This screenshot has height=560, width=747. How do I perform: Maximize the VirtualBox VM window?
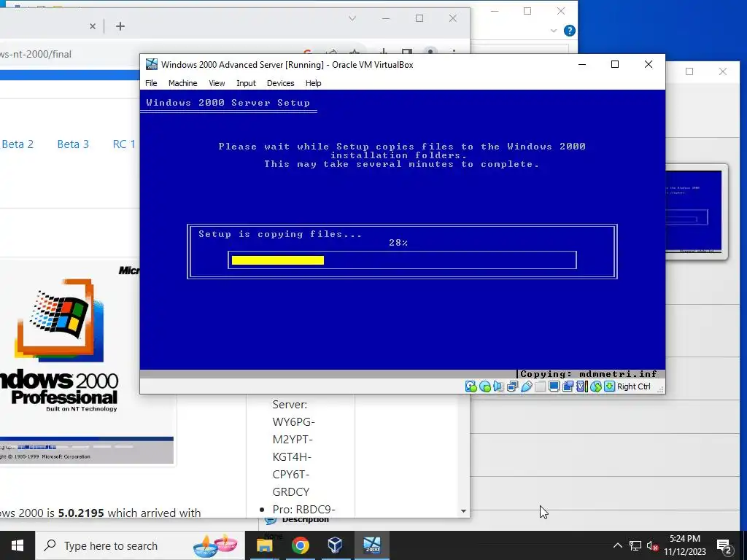[615, 64]
